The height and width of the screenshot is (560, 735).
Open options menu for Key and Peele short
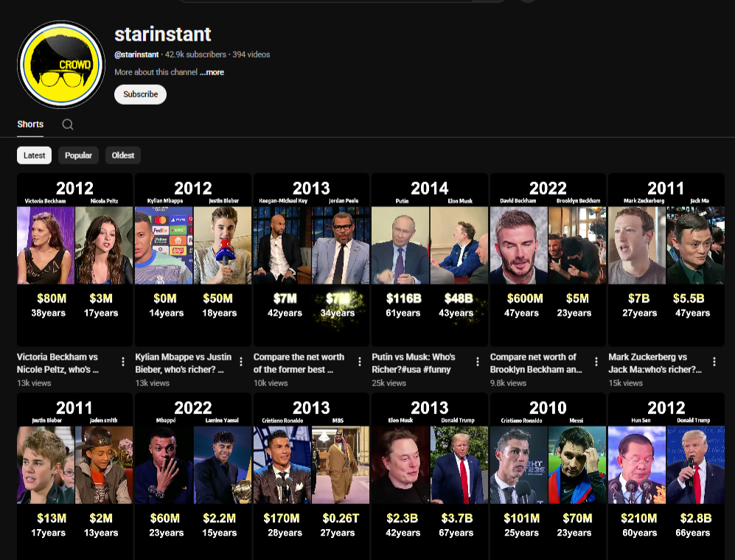pos(360,362)
